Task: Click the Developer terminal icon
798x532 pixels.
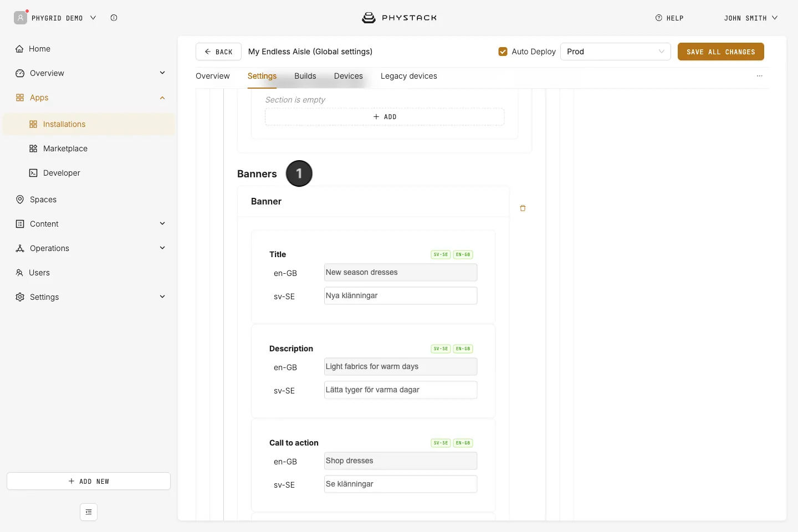Action: (x=33, y=173)
